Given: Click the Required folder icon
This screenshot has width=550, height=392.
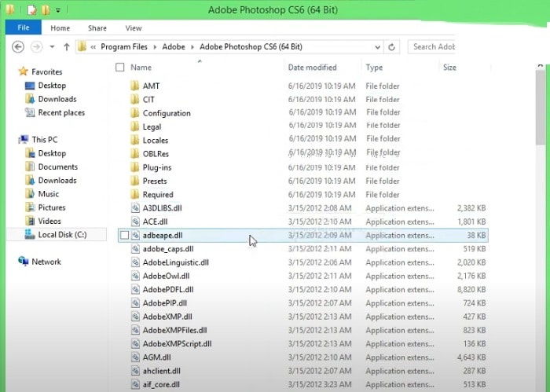Looking at the screenshot, I should point(134,195).
